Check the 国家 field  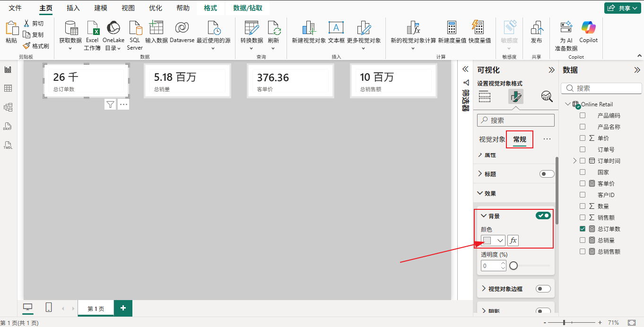[583, 172]
